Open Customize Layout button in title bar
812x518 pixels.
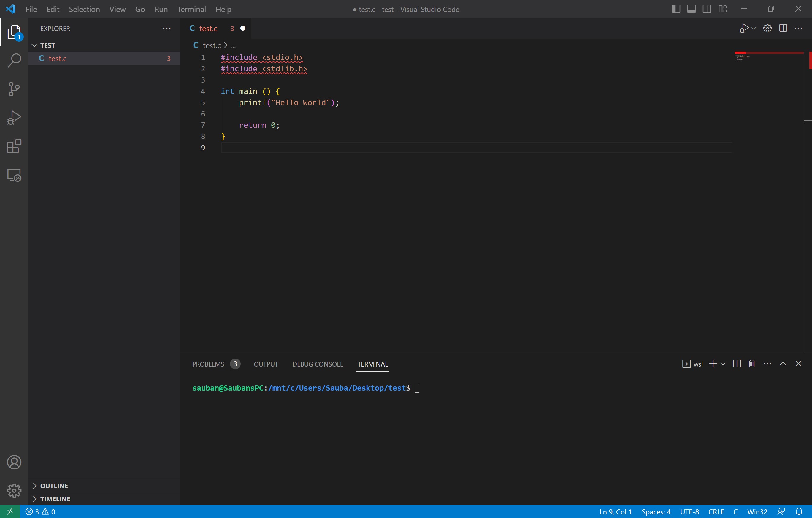pos(722,9)
